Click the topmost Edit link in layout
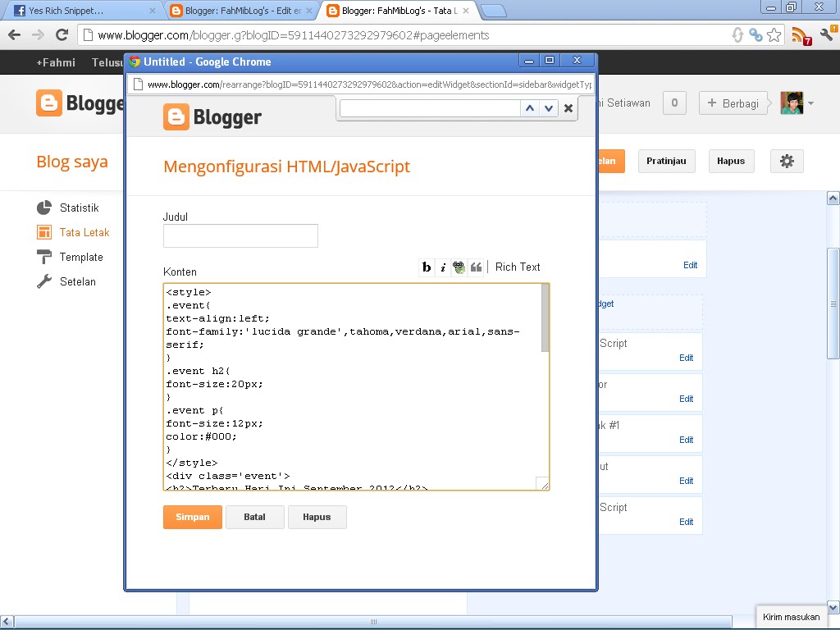The height and width of the screenshot is (630, 840). click(x=690, y=265)
